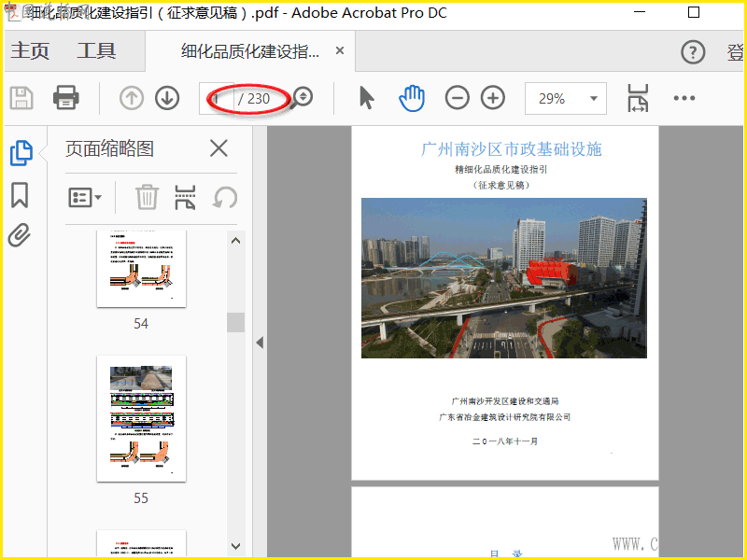
Task: Open the Help question mark icon
Action: point(693,52)
